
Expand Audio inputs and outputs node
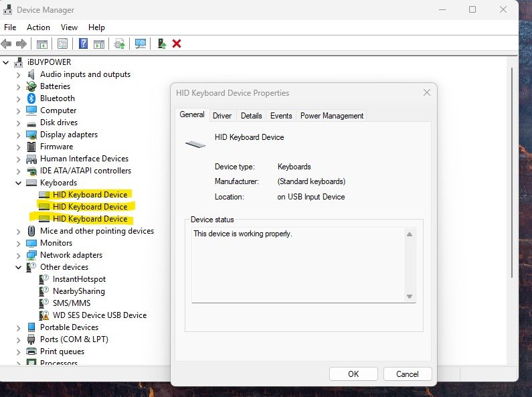point(18,75)
